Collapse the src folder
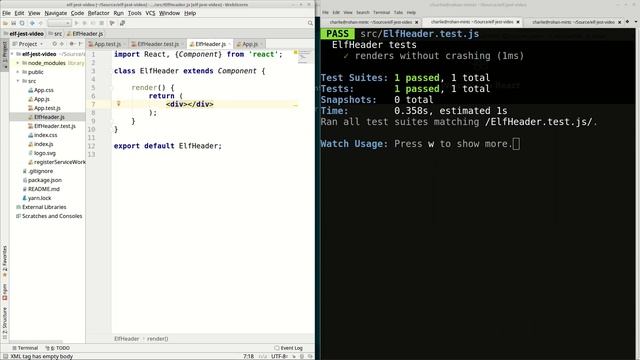Image resolution: width=640 pixels, height=360 pixels. click(18, 81)
